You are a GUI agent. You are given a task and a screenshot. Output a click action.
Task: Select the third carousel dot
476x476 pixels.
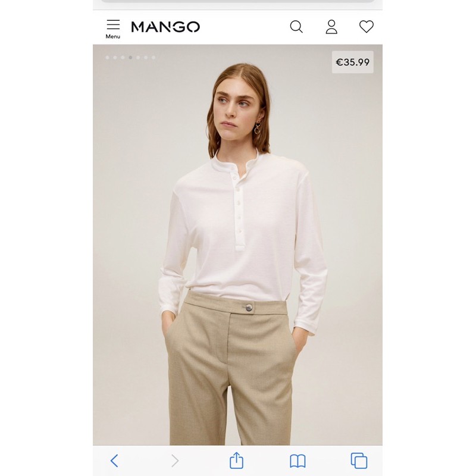point(123,57)
